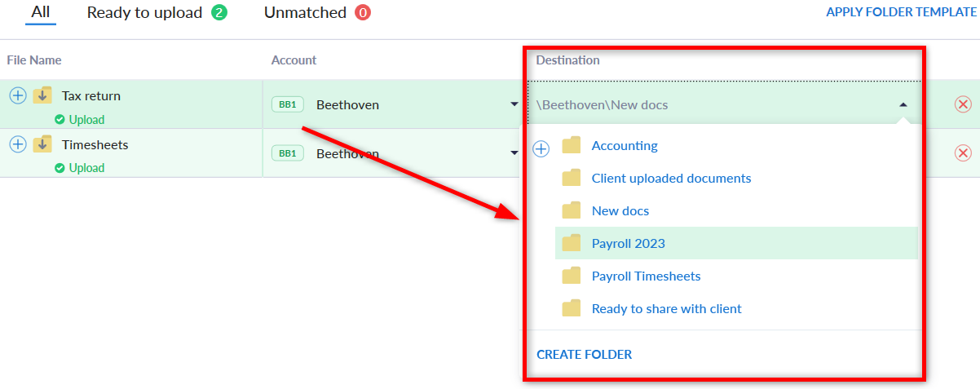Viewport: 980px width, 389px height.
Task: Switch to the All tab
Action: pyautogui.click(x=41, y=12)
